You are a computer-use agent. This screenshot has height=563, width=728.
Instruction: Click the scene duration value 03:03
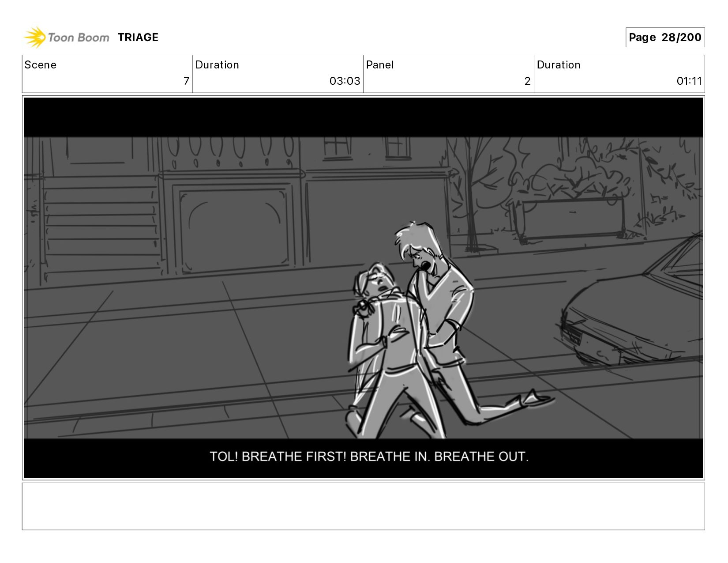click(x=345, y=81)
